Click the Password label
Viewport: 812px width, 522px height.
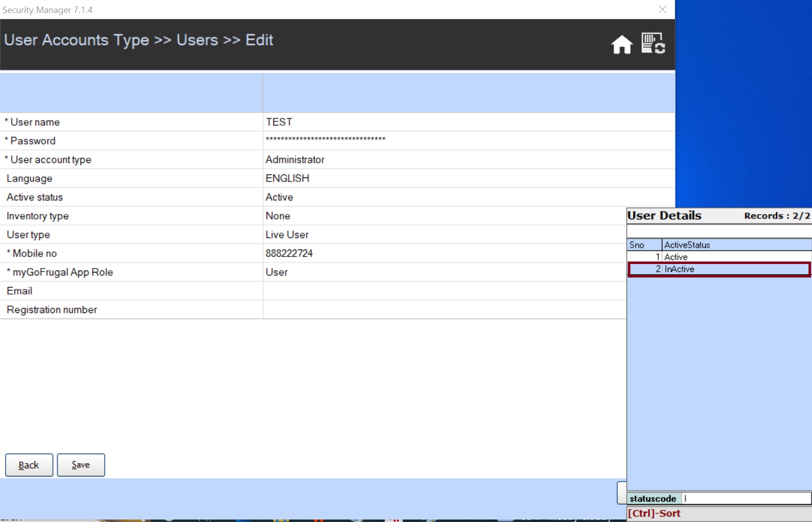(33, 141)
